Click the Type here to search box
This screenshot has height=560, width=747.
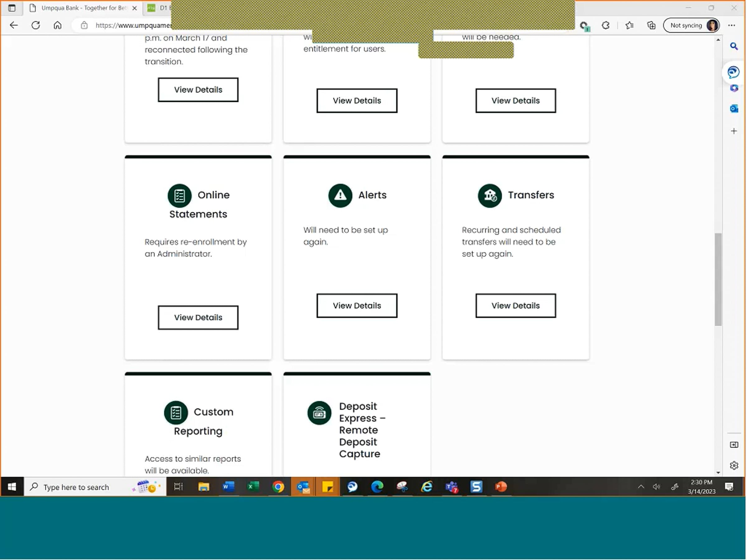(x=76, y=487)
